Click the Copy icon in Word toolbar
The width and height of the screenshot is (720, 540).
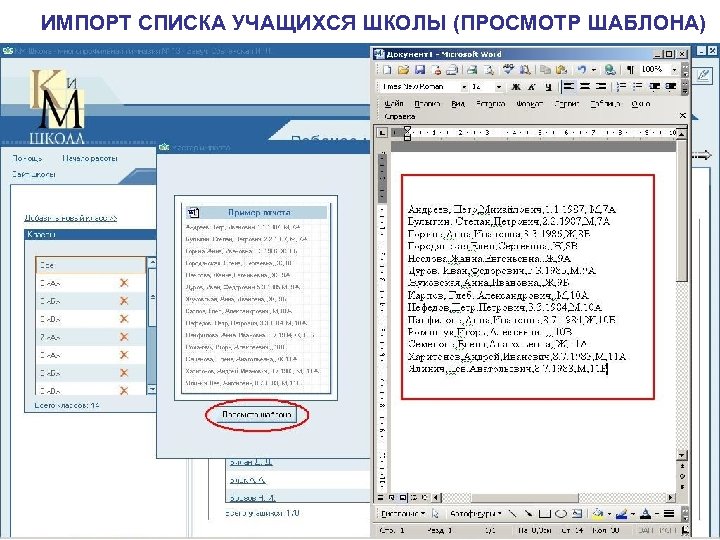(x=545, y=70)
